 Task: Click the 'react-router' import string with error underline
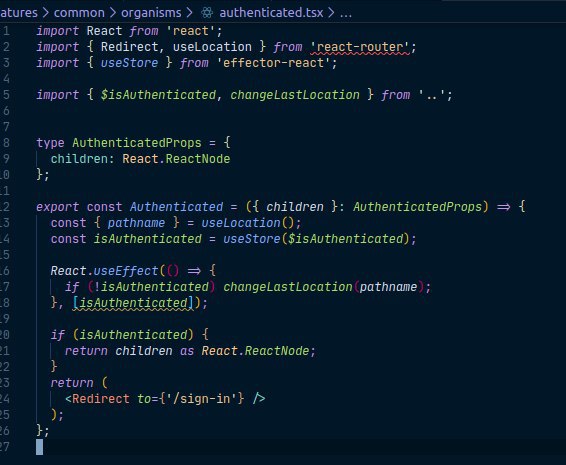(360, 47)
